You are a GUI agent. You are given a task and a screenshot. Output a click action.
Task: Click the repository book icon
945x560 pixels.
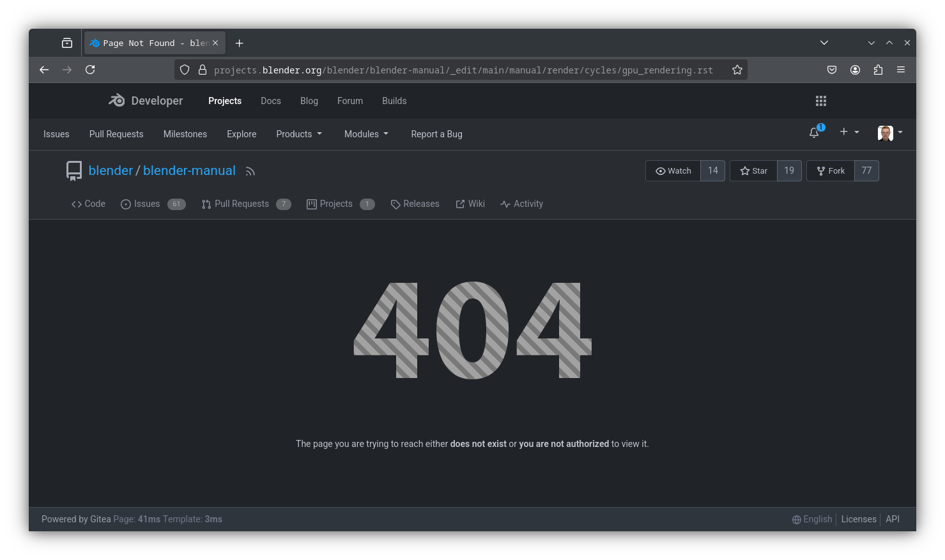74,170
